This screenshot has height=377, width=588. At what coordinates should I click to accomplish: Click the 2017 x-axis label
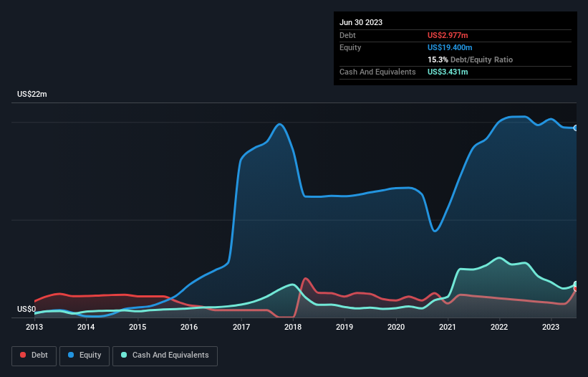[241, 327]
